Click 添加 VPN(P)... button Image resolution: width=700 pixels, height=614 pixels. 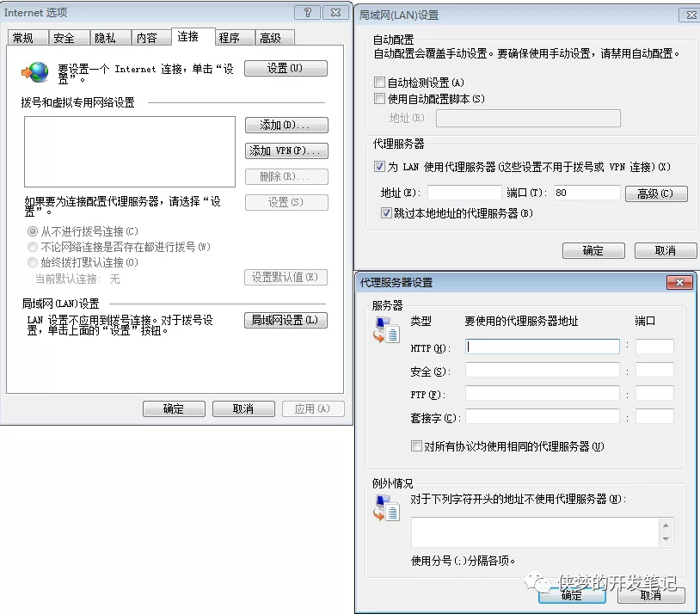(286, 151)
